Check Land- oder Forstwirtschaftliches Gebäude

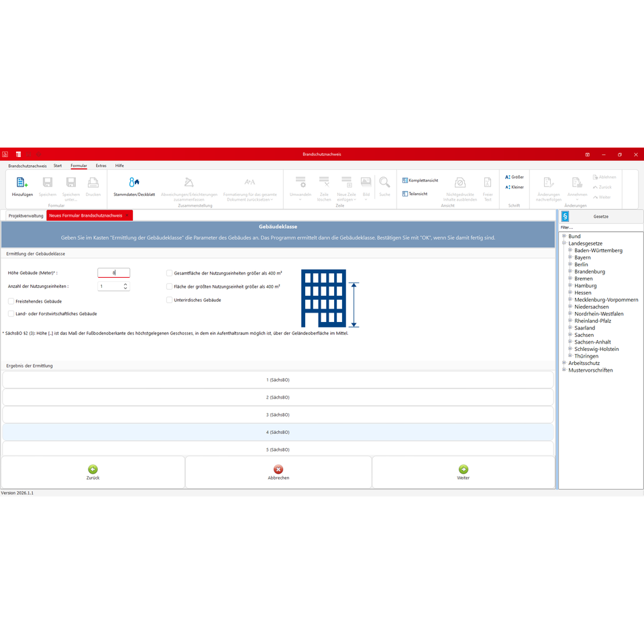11,313
